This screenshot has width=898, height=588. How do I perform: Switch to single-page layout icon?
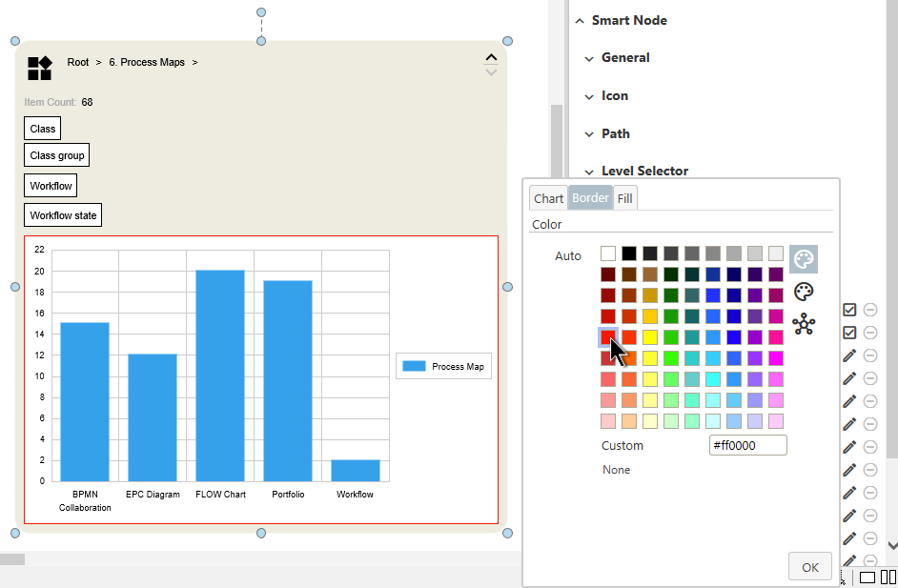[867, 577]
